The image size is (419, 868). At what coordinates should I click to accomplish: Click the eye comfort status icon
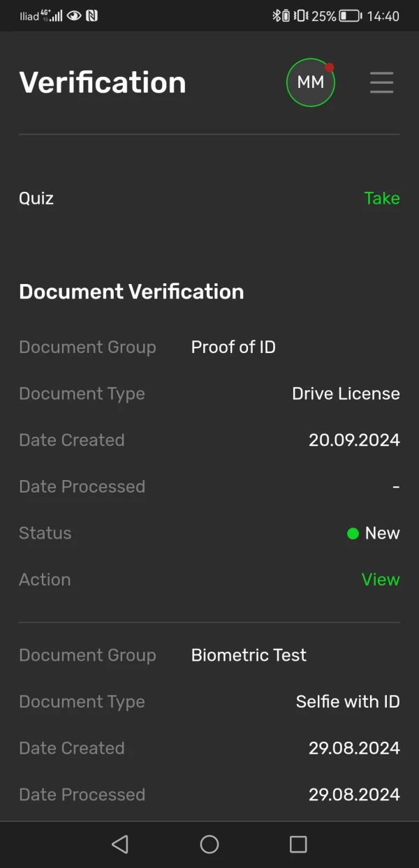point(74,15)
